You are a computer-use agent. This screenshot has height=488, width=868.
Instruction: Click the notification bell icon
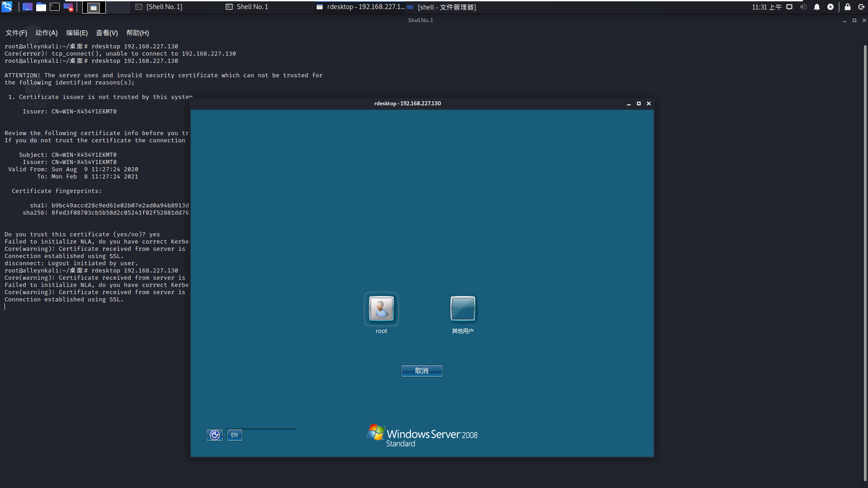pyautogui.click(x=817, y=7)
